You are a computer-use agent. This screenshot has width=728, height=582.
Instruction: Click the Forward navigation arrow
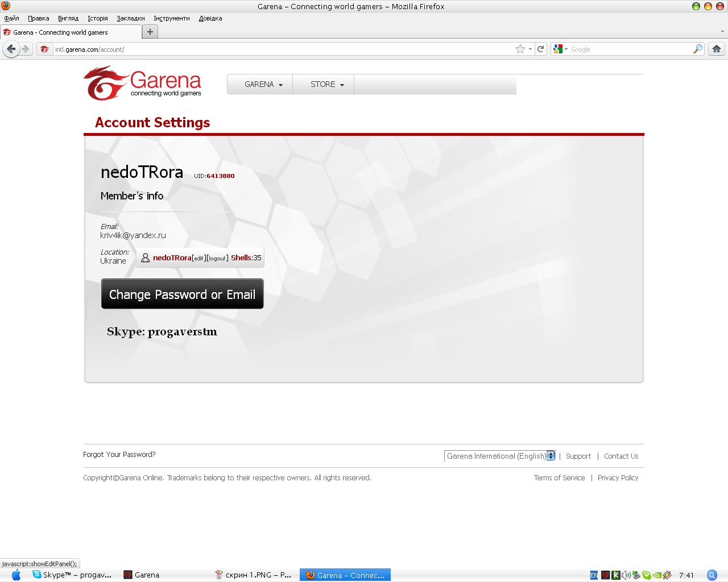point(26,49)
